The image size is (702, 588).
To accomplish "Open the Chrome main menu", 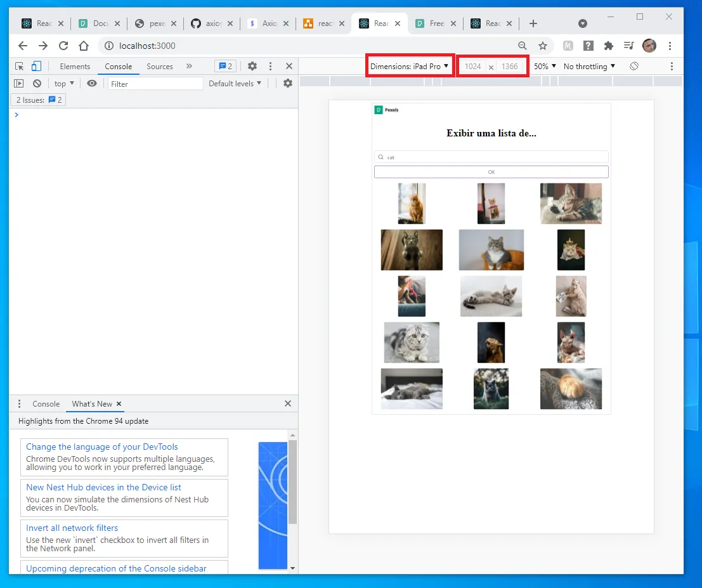I will pyautogui.click(x=670, y=46).
